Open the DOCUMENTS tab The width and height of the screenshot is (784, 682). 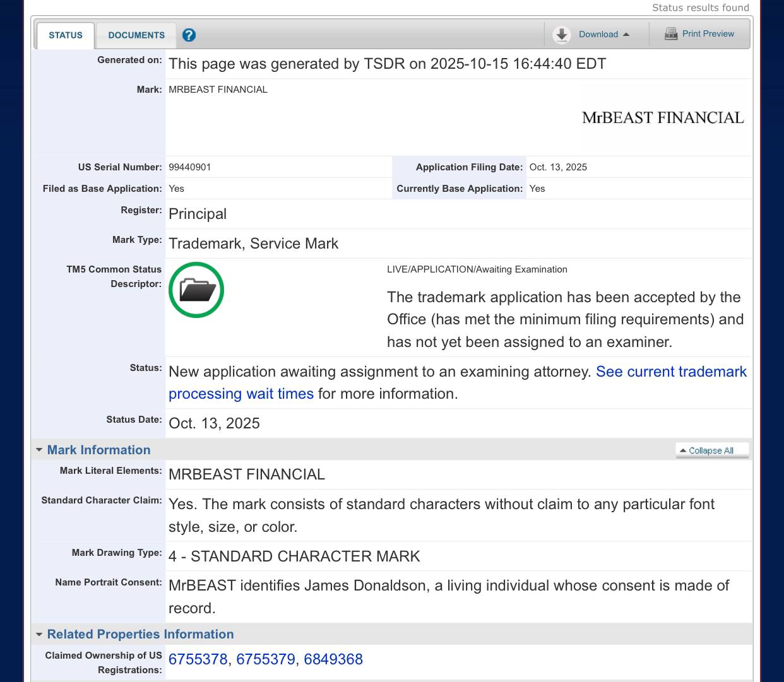point(136,35)
